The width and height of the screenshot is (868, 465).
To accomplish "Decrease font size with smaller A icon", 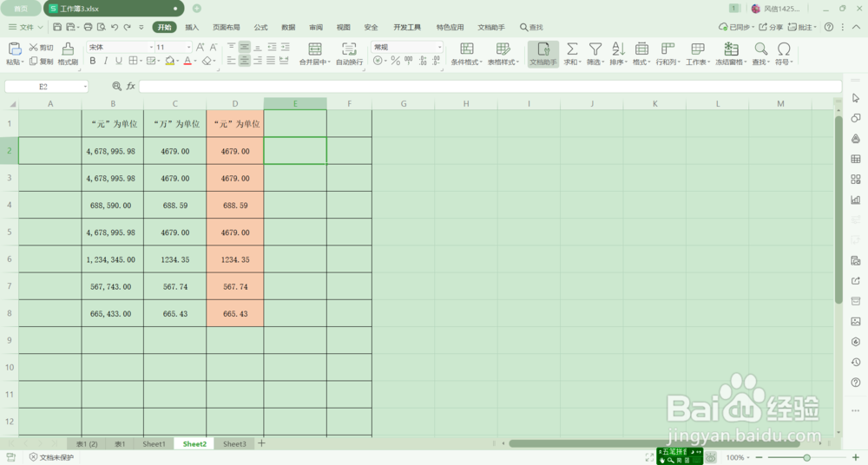I will (x=214, y=47).
